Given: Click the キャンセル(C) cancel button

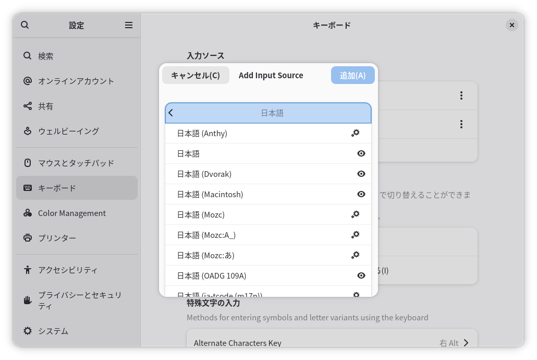Looking at the screenshot, I should (x=196, y=75).
